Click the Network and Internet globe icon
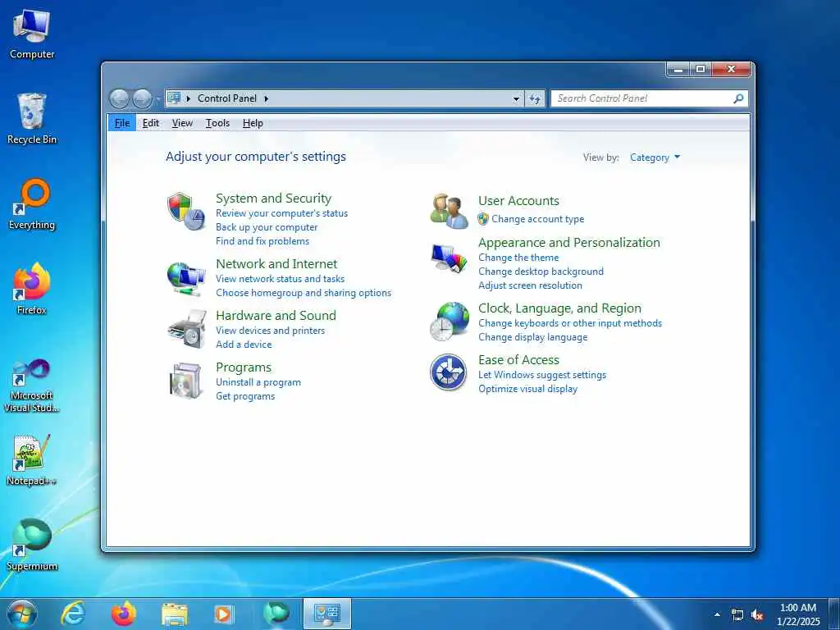840x630 pixels. (186, 278)
